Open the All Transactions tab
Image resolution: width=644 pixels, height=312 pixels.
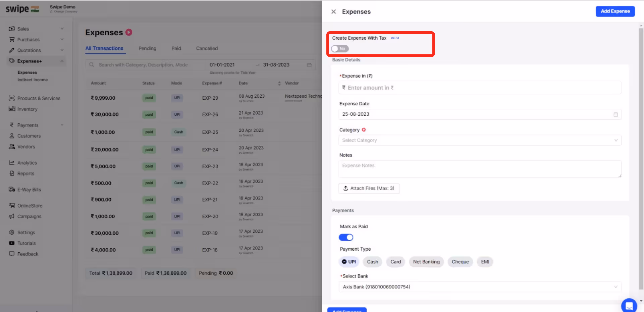coord(104,48)
